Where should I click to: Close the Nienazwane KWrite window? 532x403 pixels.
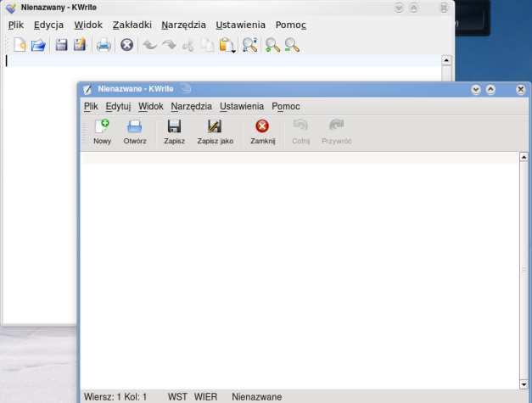tap(521, 90)
